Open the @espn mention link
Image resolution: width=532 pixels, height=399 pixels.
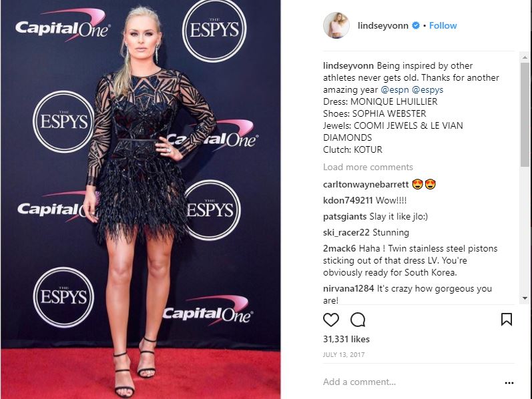pyautogui.click(x=394, y=89)
